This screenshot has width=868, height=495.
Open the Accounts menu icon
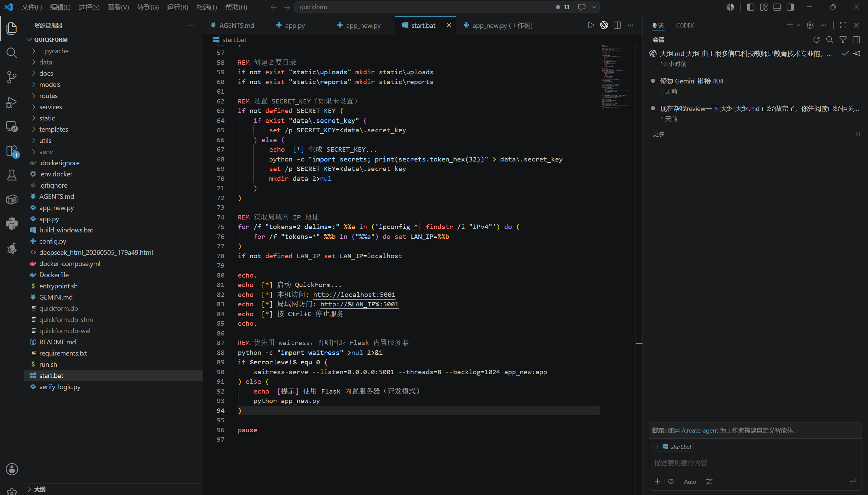[x=12, y=469]
